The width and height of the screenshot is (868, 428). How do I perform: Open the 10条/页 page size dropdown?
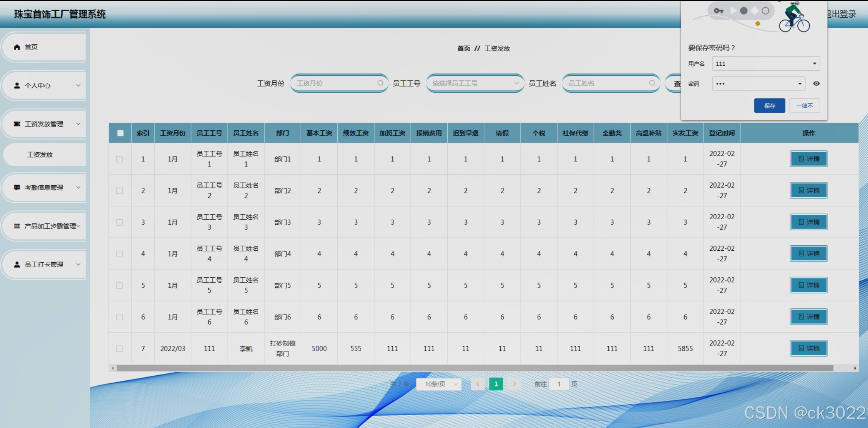click(439, 384)
